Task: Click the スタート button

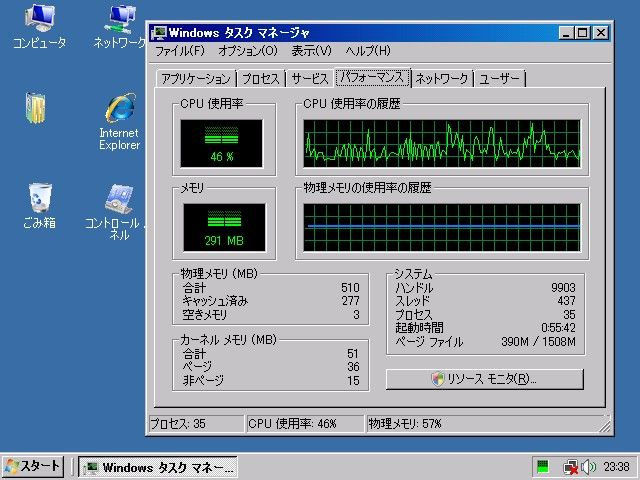Action: (x=33, y=467)
